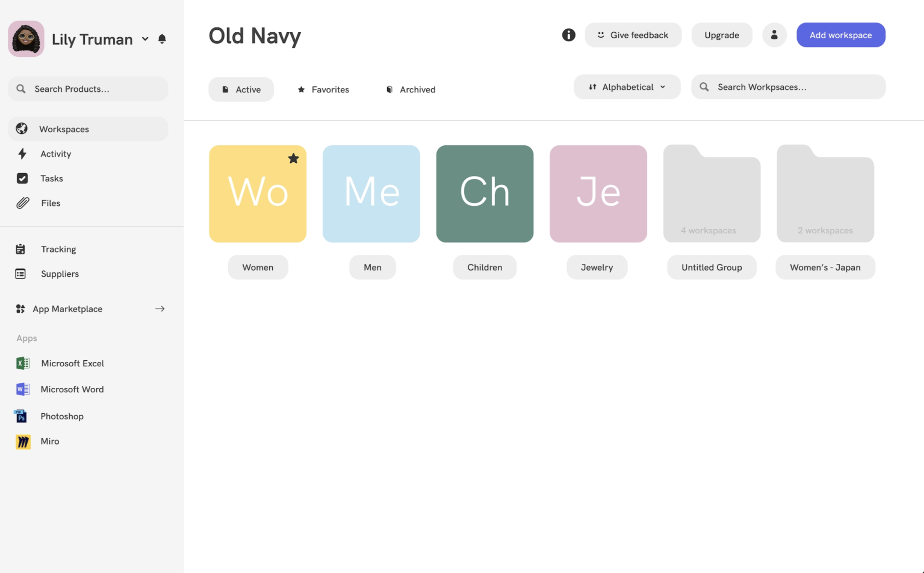Open Microsoft Word from Apps list

(x=72, y=389)
